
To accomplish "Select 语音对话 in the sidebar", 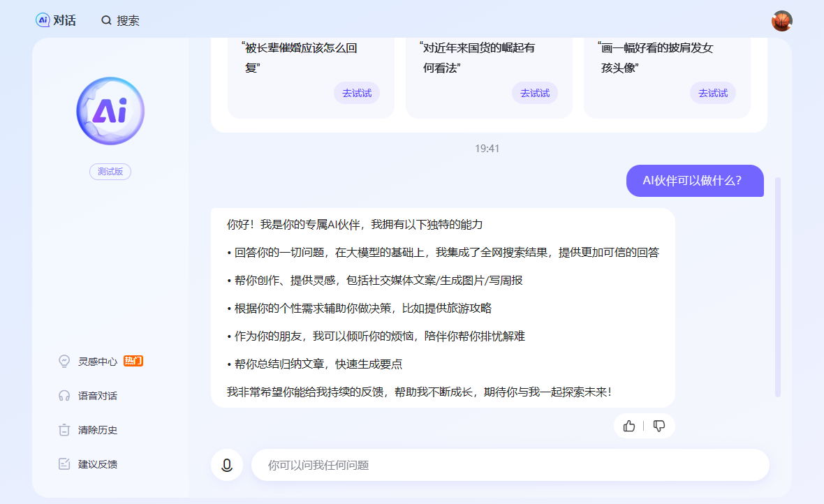I will (x=98, y=396).
